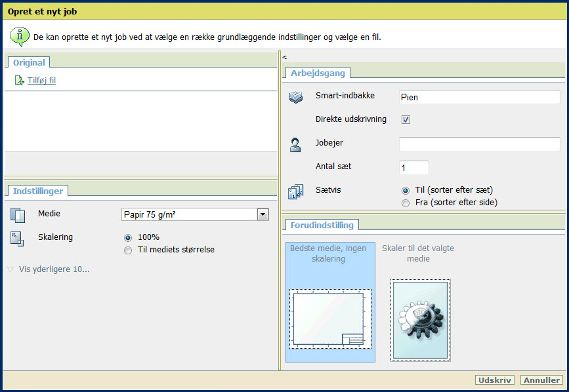Image resolution: width=569 pixels, height=392 pixels.
Task: Focus the Jobejer text field
Action: tap(479, 144)
